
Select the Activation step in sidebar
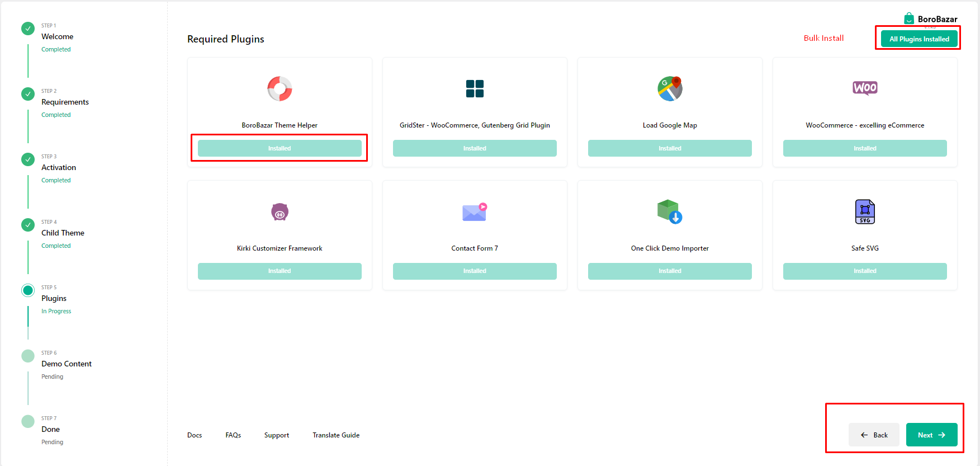pos(59,167)
